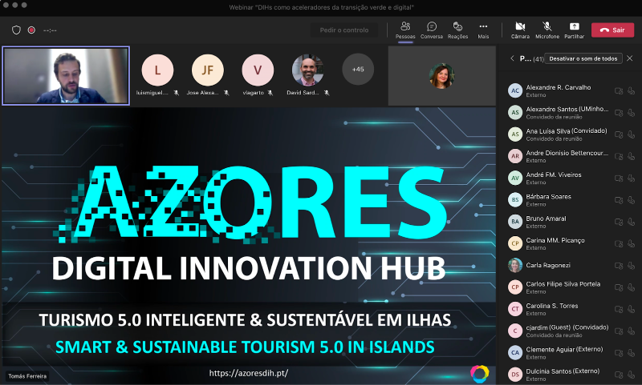Open the https://azoresdih.pt/ link on slide
This screenshot has width=642, height=385.
249,373
